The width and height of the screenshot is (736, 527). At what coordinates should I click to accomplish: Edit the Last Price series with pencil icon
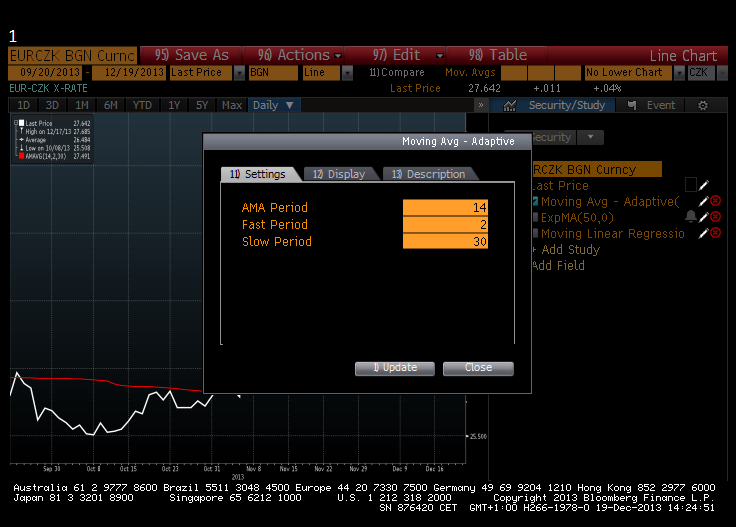pos(703,185)
